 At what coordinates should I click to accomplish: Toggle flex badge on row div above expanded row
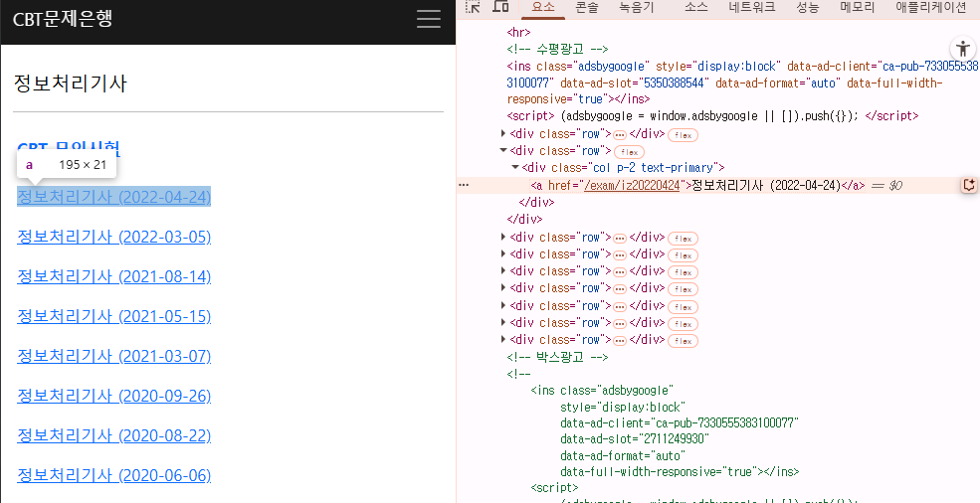tap(683, 135)
